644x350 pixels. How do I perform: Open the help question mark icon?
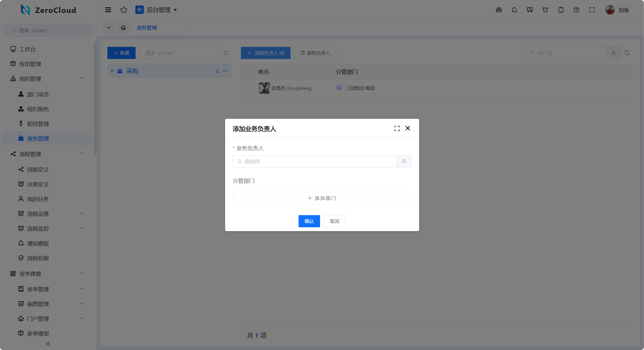click(576, 10)
